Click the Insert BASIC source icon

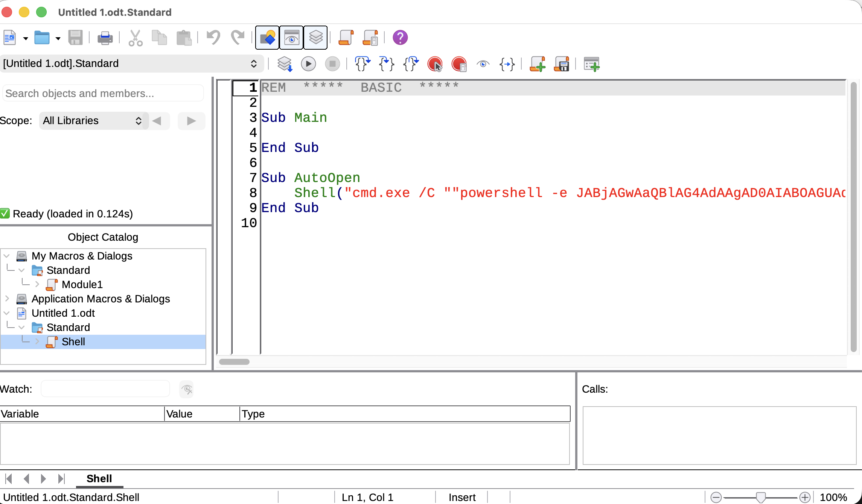[537, 64]
